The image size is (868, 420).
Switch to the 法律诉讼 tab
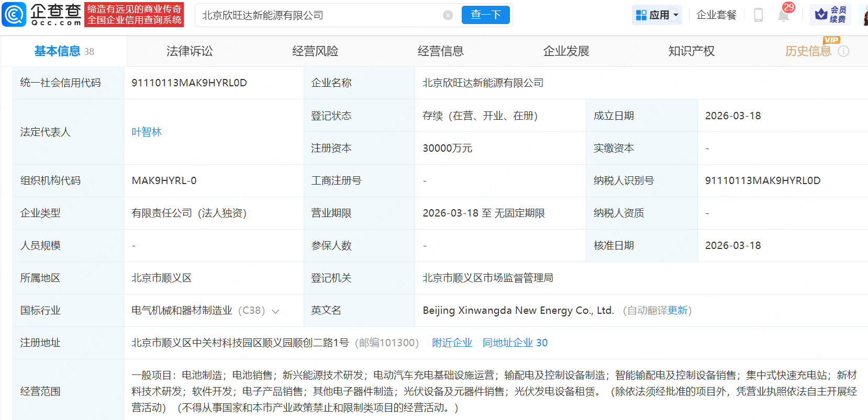[x=190, y=51]
